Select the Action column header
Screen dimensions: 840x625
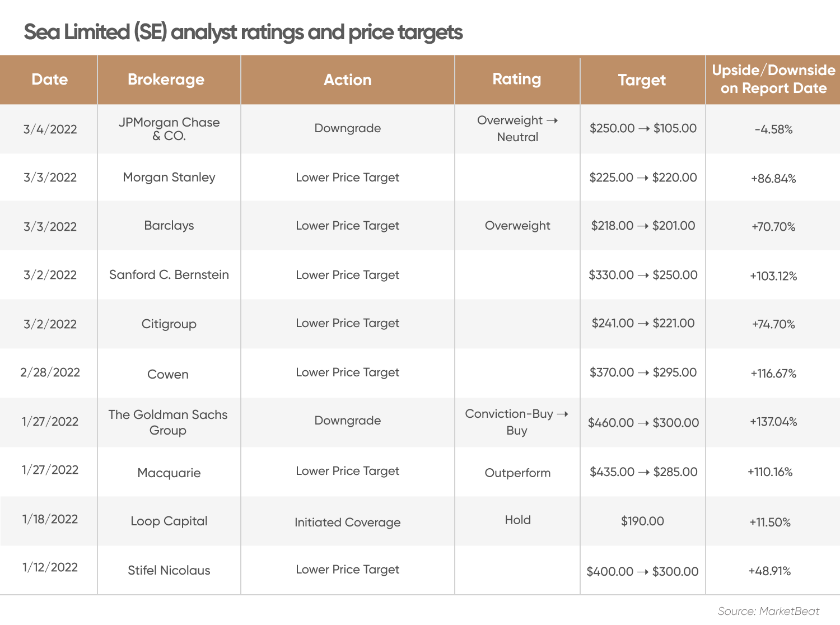[348, 80]
